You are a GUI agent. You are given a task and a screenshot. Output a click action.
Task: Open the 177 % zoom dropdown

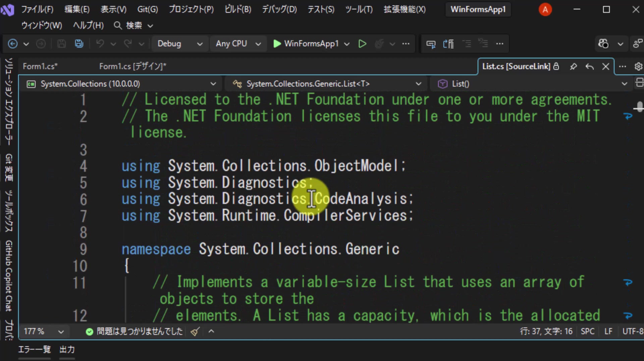(x=44, y=331)
